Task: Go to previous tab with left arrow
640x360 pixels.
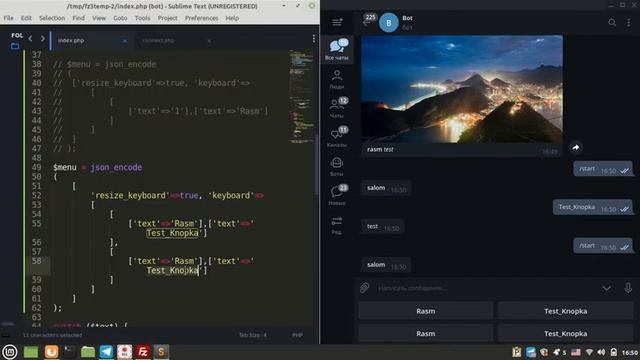Action: click(30, 39)
